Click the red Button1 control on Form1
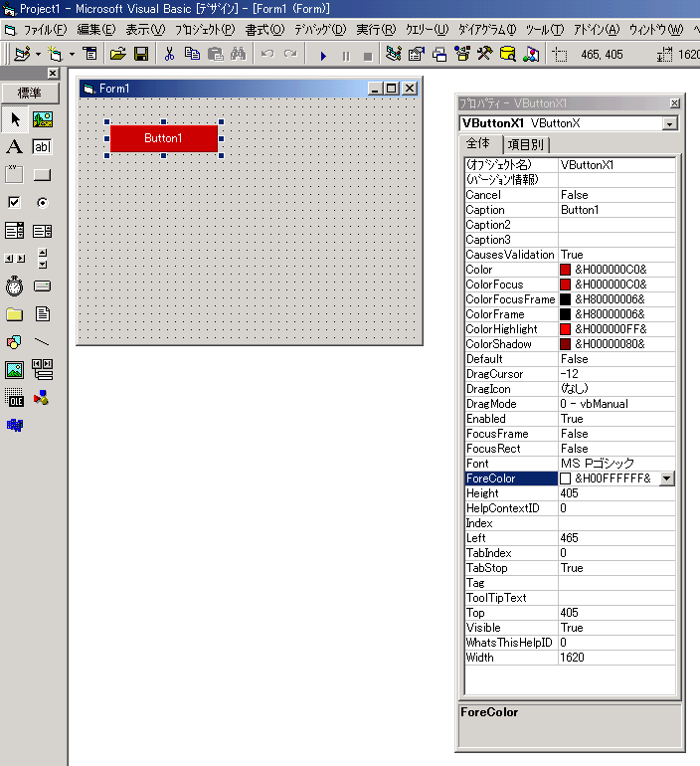Viewport: 700px width, 766px height. pyautogui.click(x=163, y=138)
